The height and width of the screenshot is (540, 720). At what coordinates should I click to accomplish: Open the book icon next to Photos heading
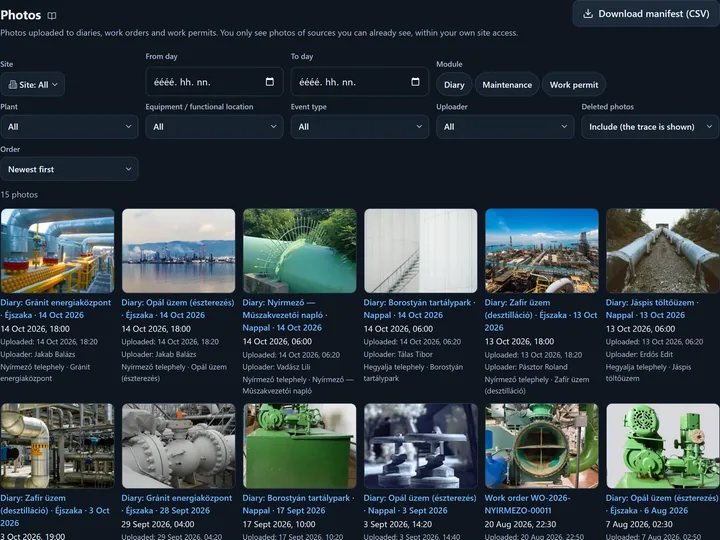[x=52, y=16]
